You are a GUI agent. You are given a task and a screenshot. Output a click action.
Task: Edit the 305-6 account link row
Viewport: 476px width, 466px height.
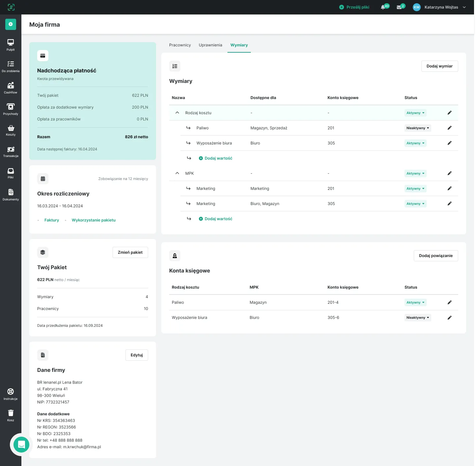pyautogui.click(x=450, y=318)
